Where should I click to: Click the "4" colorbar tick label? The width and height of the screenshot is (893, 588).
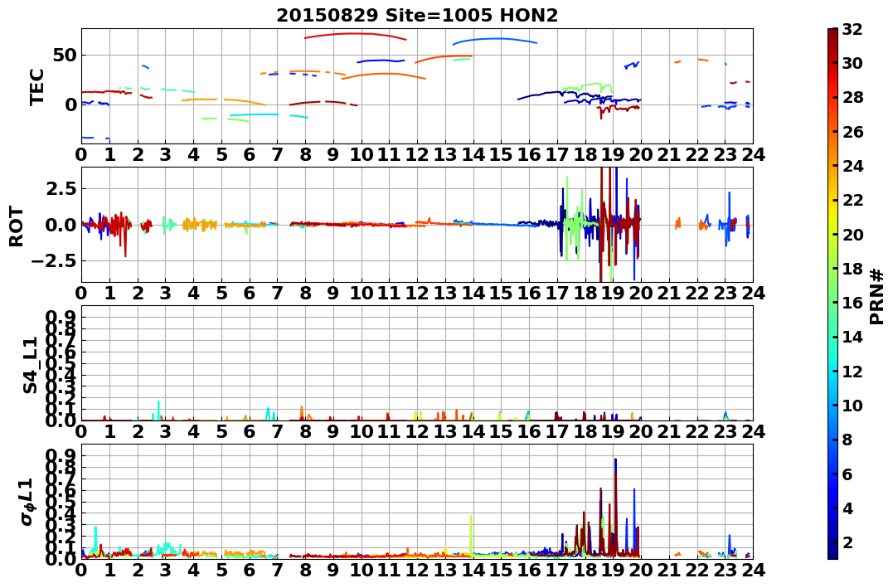click(847, 508)
